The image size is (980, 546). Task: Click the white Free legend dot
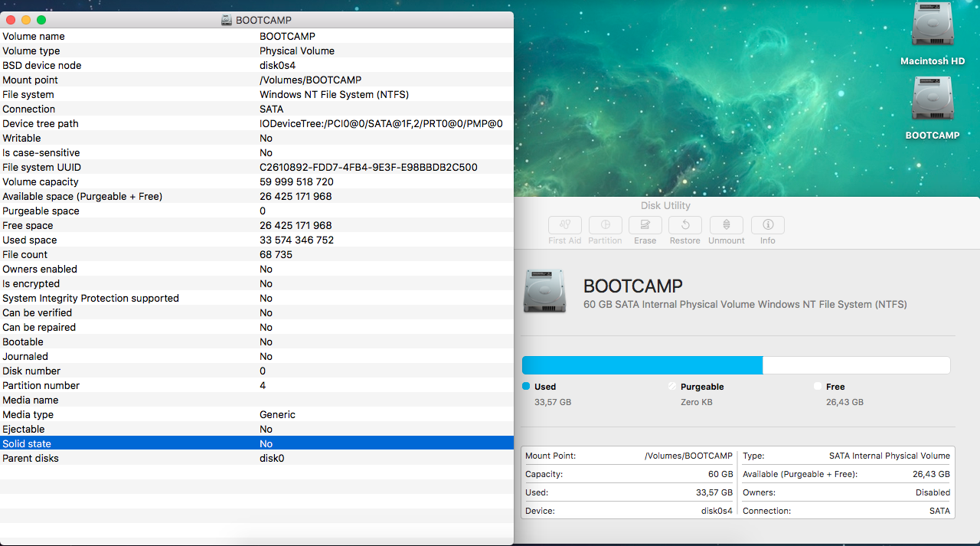818,387
